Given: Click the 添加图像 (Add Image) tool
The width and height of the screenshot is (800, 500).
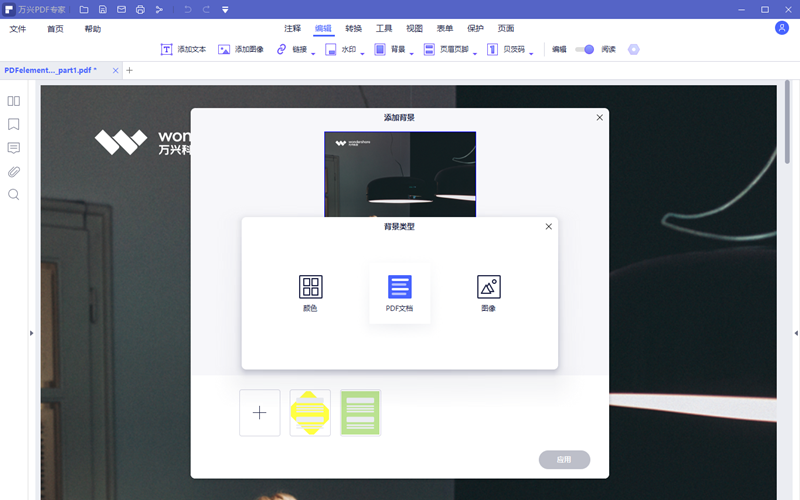Looking at the screenshot, I should click(x=241, y=49).
